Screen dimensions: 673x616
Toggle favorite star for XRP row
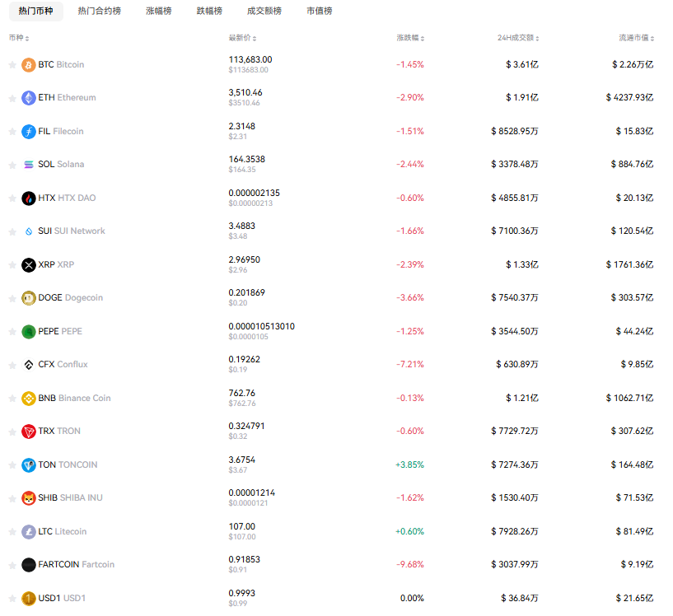point(12,265)
